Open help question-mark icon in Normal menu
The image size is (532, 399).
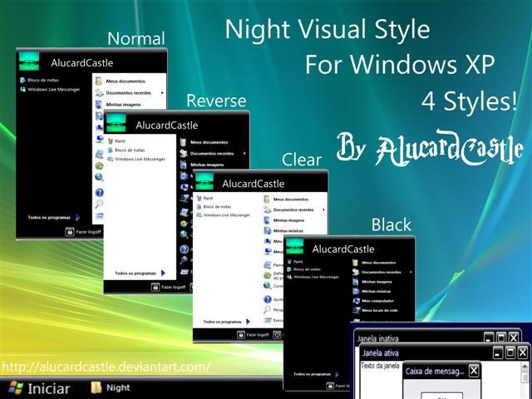pyautogui.click(x=100, y=193)
